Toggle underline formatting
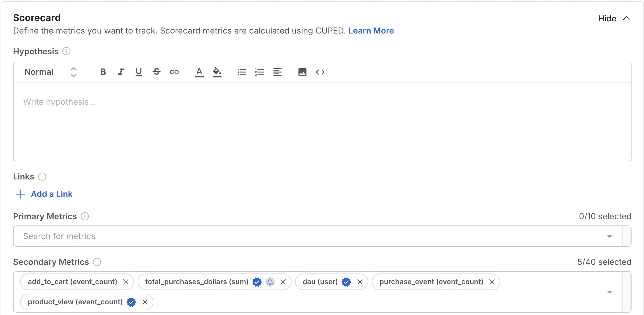This screenshot has height=315, width=644. pyautogui.click(x=138, y=72)
